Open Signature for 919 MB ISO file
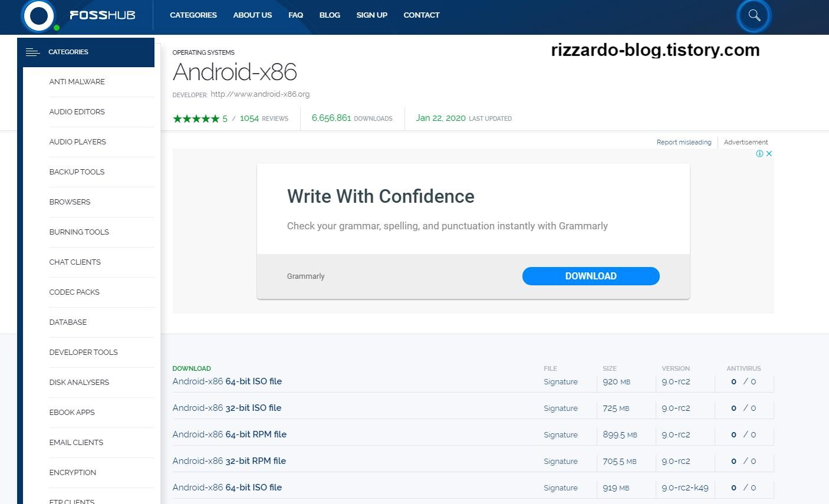Screen dimensions: 829x504 [561, 488]
